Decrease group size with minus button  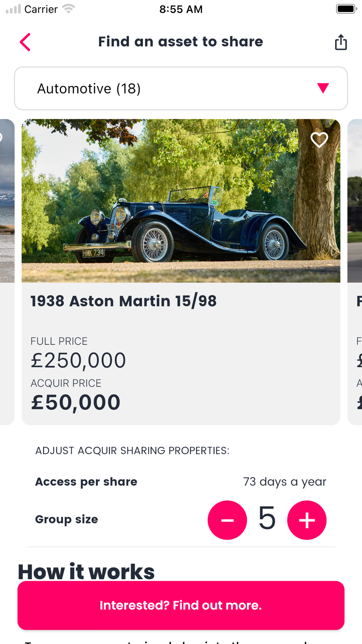227,520
